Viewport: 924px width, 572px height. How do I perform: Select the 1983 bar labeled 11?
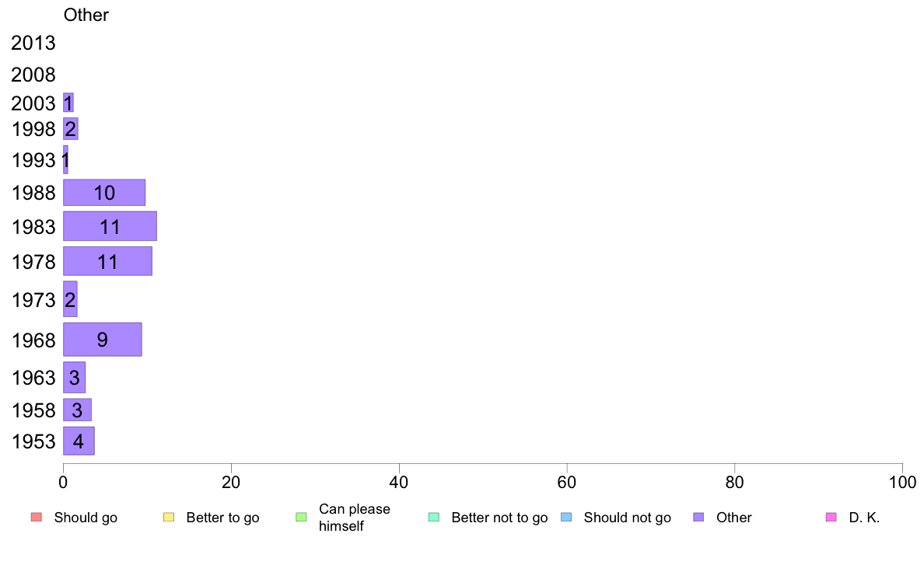pyautogui.click(x=110, y=226)
